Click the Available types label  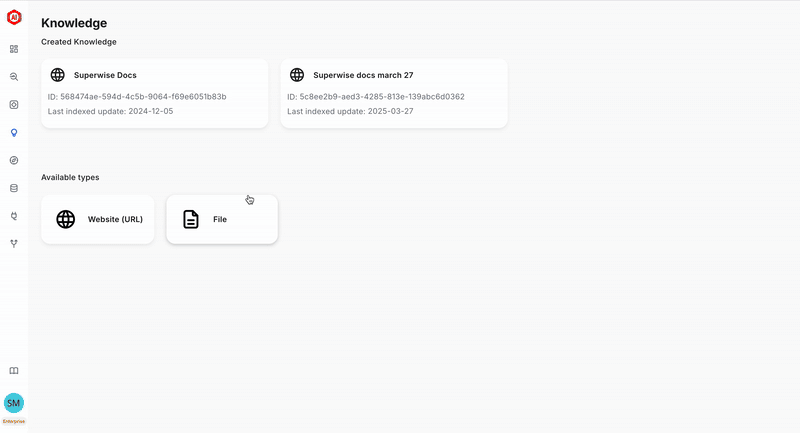[70, 177]
